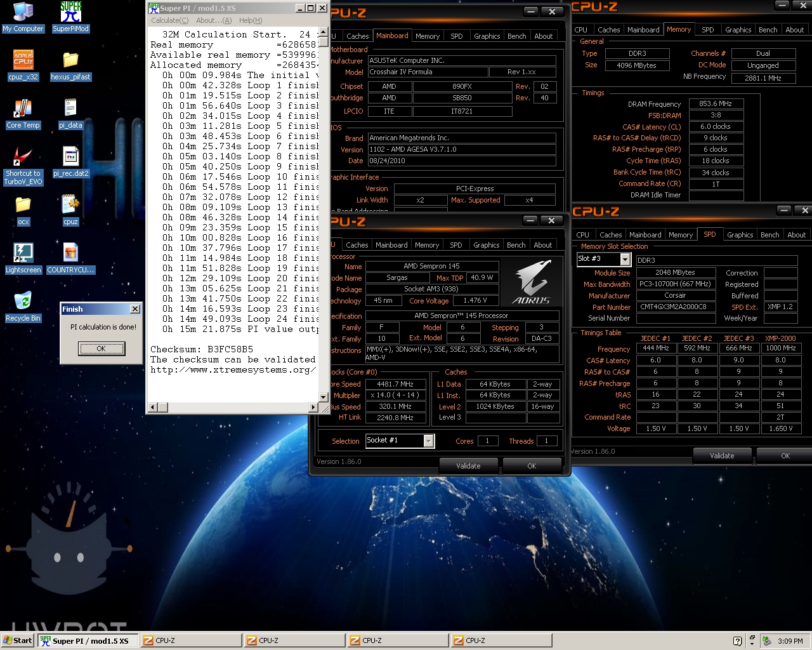Open Bench tab in Mainboard CPU-Z window
Viewport: 812px width, 650px height.
[516, 36]
